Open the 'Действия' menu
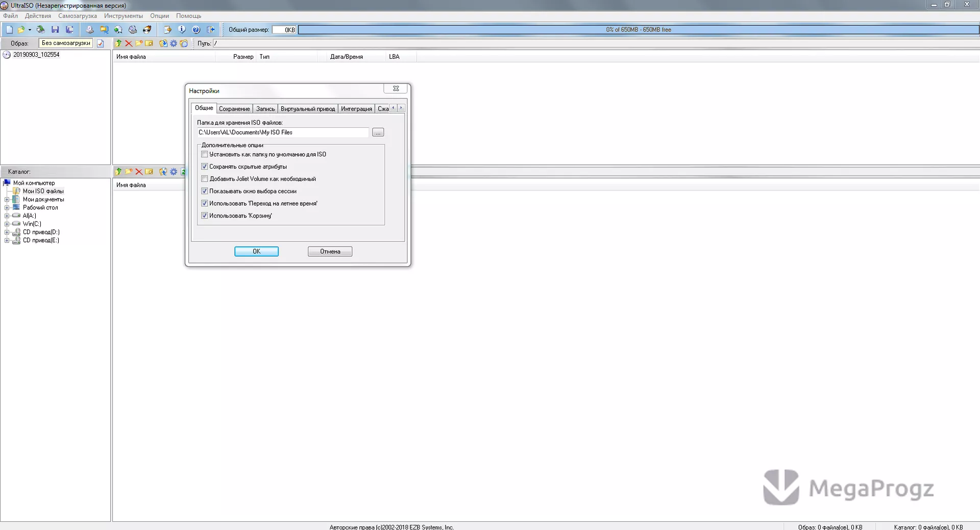The width and height of the screenshot is (980, 530). [38, 16]
